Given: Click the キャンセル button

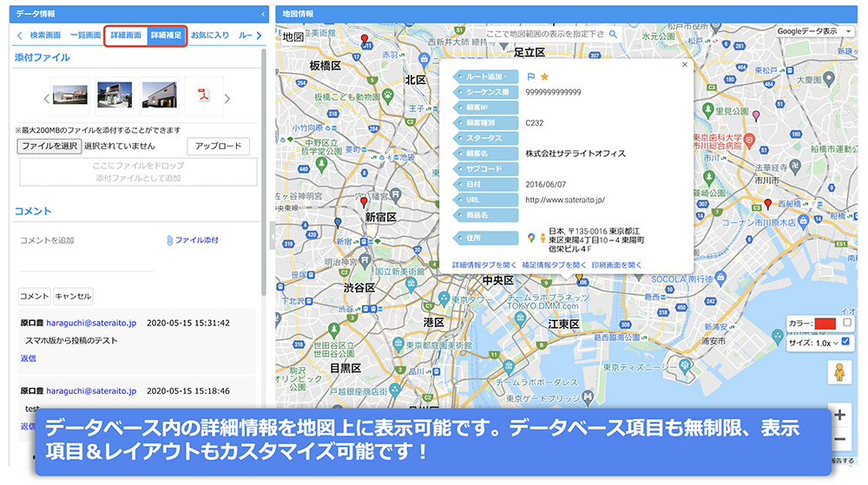Looking at the screenshot, I should click(73, 297).
